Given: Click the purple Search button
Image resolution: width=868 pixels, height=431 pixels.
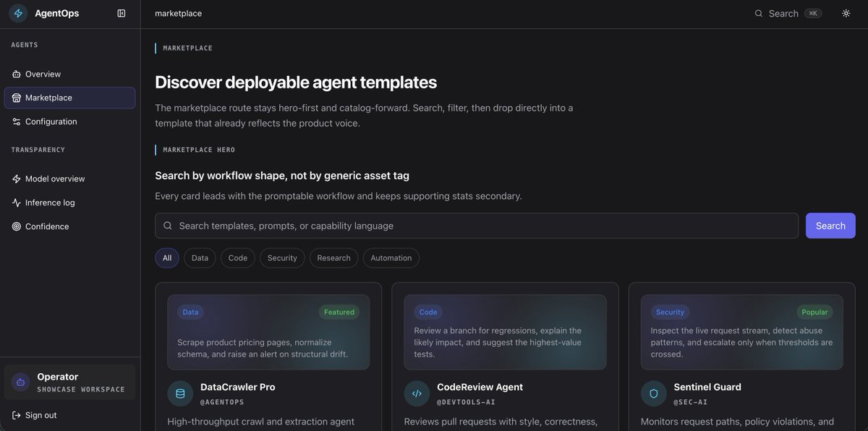Looking at the screenshot, I should pos(830,226).
